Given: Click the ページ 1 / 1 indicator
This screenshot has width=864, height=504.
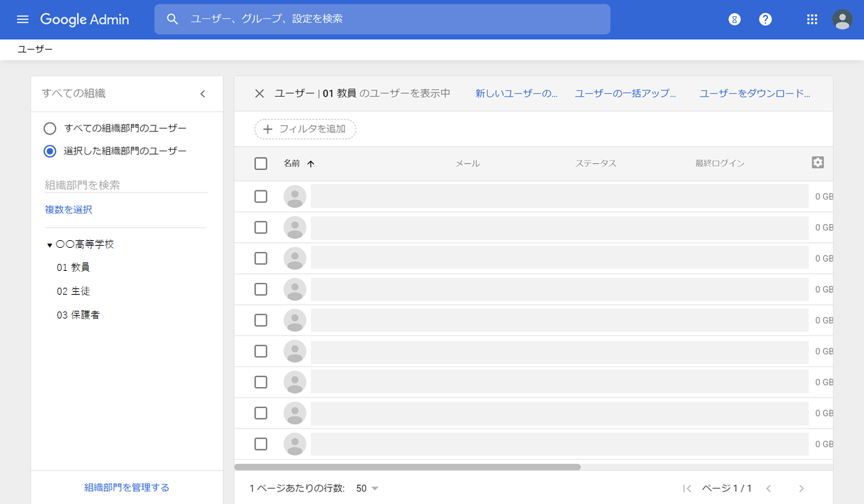Looking at the screenshot, I should (x=727, y=489).
